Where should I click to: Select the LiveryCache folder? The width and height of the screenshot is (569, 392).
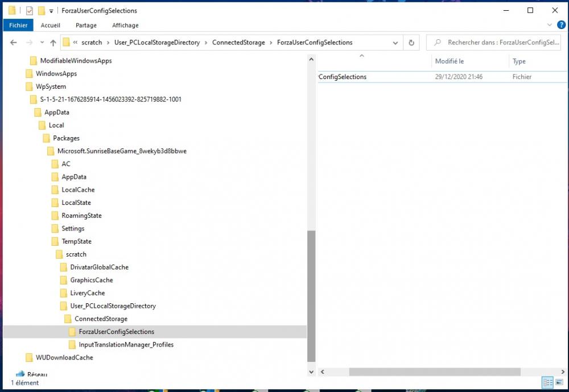point(87,293)
